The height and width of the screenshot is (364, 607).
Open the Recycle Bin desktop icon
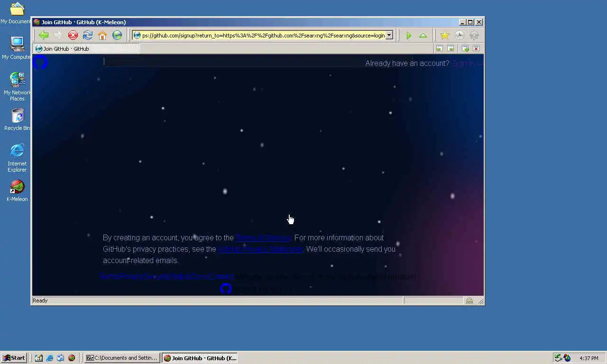click(17, 119)
